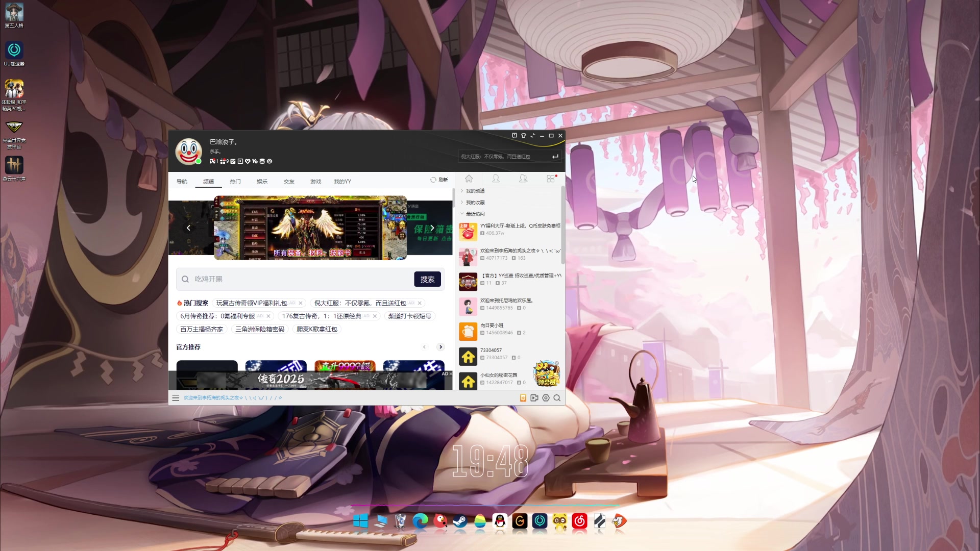Image resolution: width=980 pixels, height=551 pixels.
Task: Select the 百万主播杨齐家 hot search tag
Action: pyautogui.click(x=202, y=330)
